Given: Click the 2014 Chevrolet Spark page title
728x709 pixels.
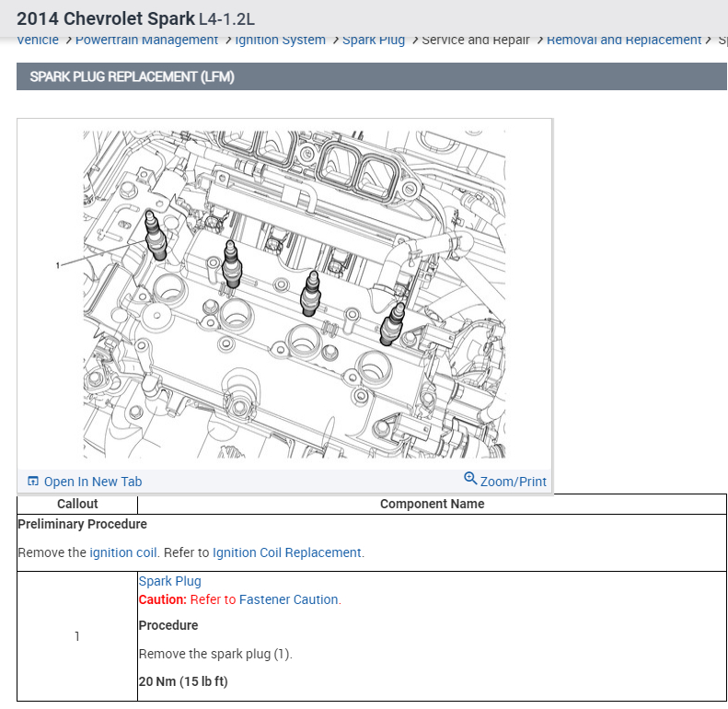Looking at the screenshot, I should tap(135, 19).
